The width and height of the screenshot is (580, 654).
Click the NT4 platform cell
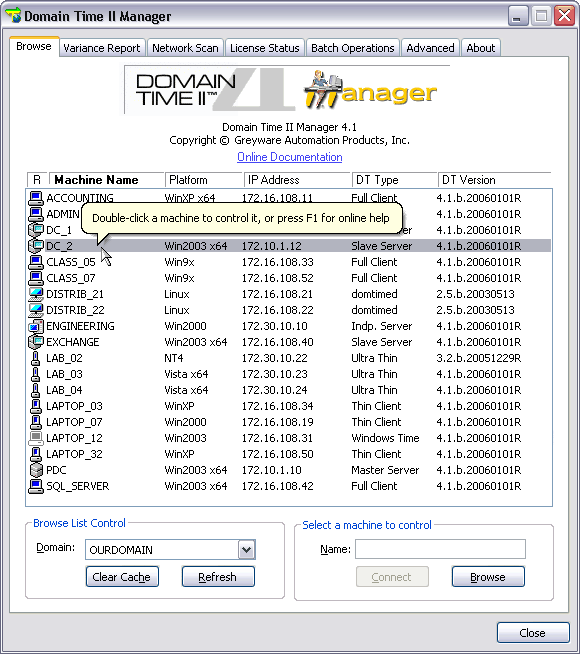174,358
